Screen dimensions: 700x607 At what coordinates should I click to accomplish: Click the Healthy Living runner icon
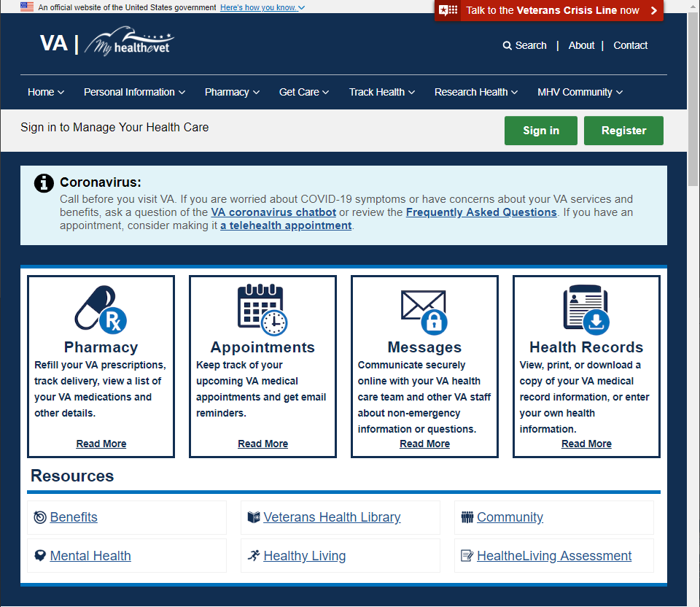pyautogui.click(x=254, y=556)
